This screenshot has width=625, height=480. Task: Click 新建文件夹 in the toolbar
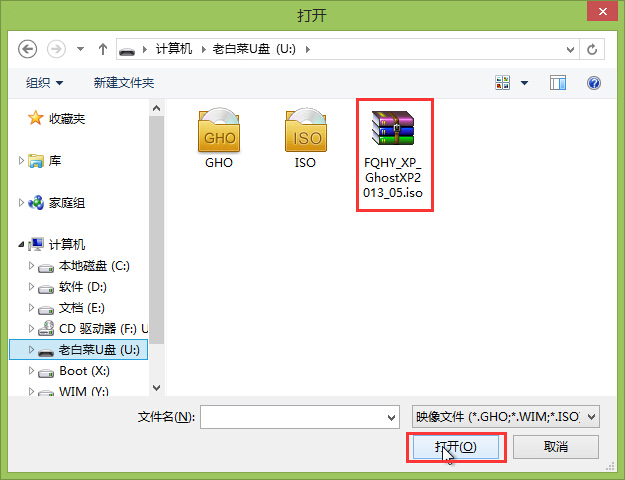(124, 83)
